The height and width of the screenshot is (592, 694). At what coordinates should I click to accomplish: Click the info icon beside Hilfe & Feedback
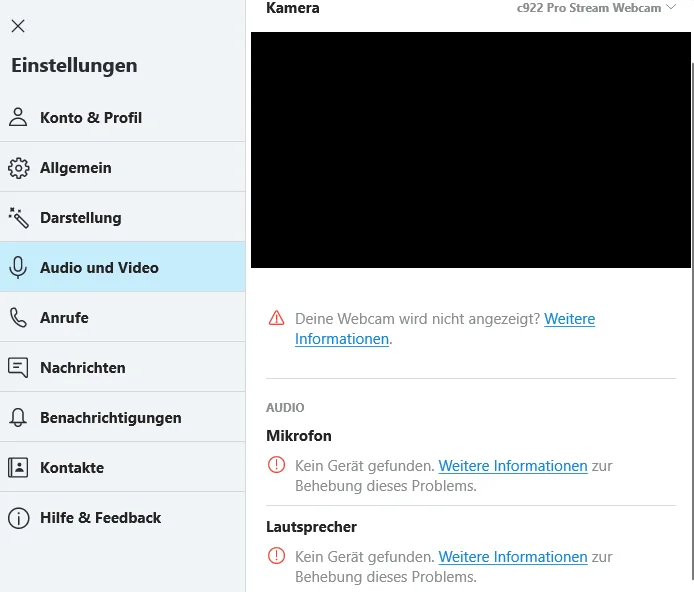(x=19, y=518)
